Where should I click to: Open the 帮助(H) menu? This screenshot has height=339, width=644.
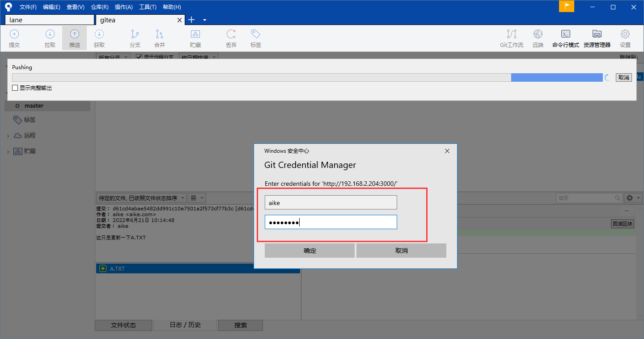coord(172,7)
